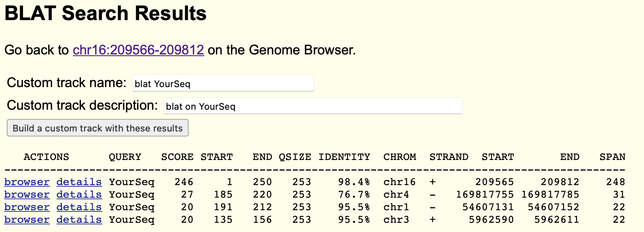Click the CHROM column header
This screenshot has width=644, height=232.
pos(400,157)
